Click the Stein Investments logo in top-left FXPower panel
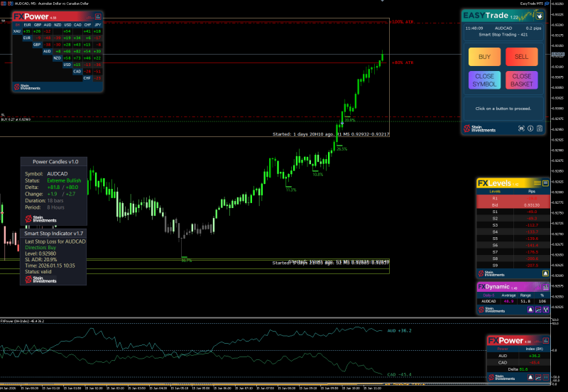Viewport: 568px width, 392px height. tap(27, 87)
